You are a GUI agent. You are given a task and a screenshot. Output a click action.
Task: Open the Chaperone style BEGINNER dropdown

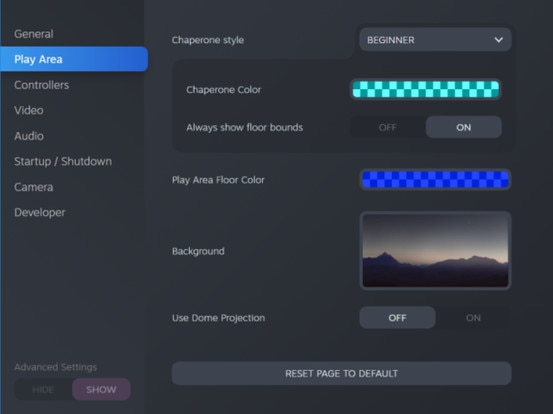435,40
